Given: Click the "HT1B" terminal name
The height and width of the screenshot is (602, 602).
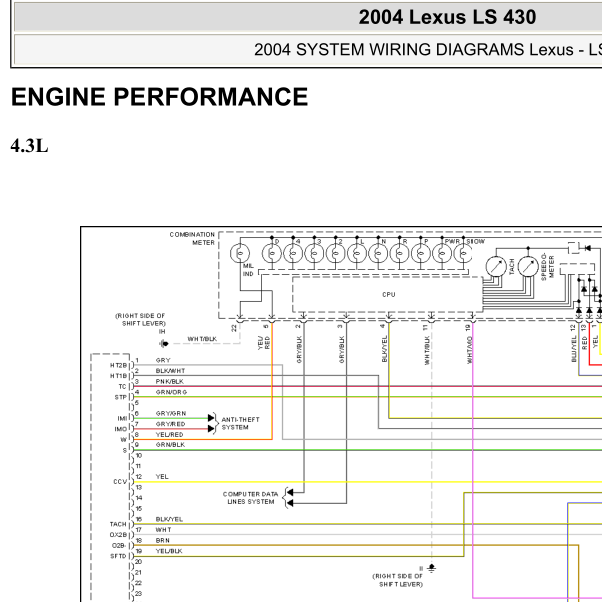Looking at the screenshot, I should 118,376.
